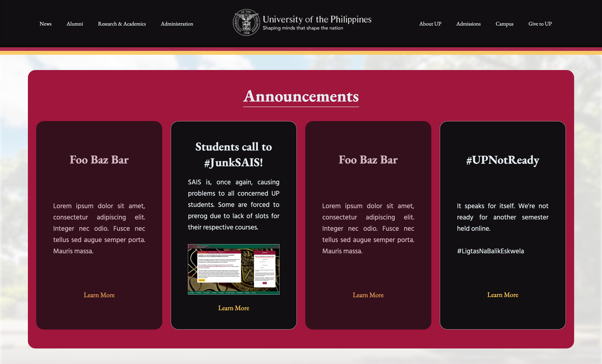Click the tagline Shaping minds that shape the nation

click(303, 28)
